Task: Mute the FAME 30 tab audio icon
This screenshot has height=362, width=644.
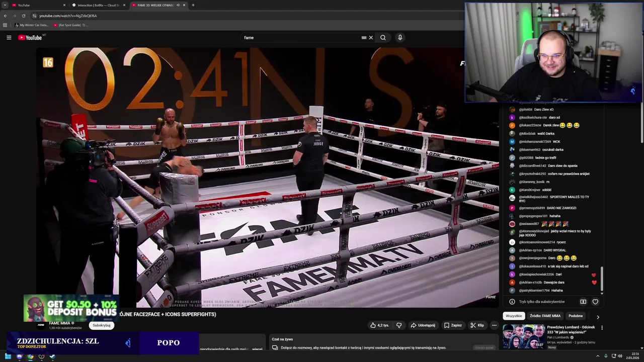Action: [x=178, y=5]
